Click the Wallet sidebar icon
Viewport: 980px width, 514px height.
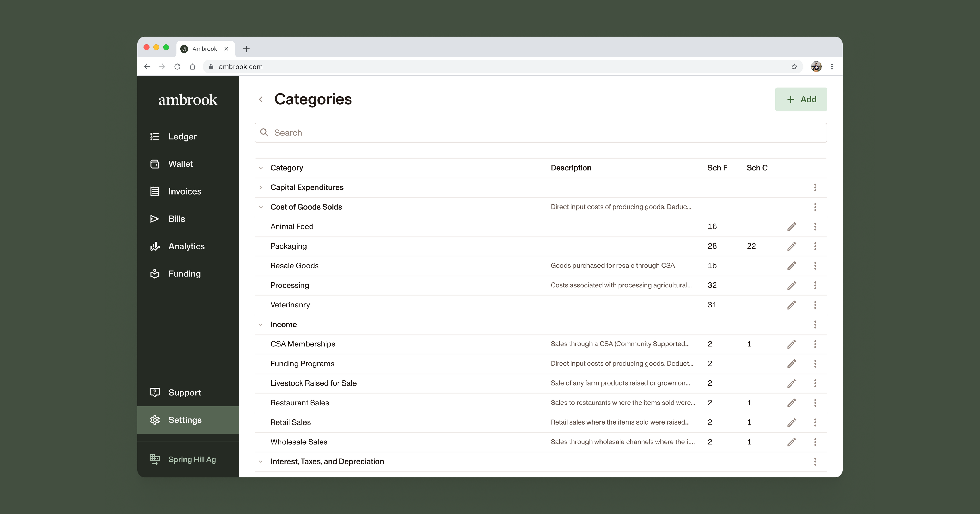(155, 164)
